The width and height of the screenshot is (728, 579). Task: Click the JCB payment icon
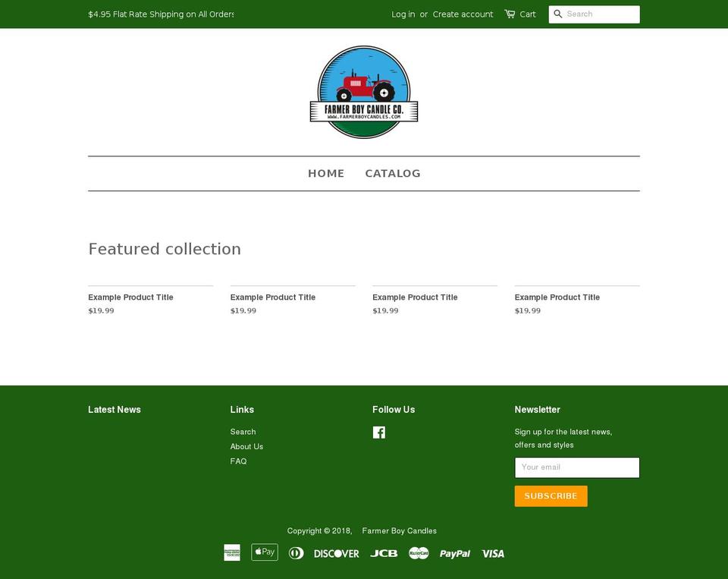pyautogui.click(x=384, y=553)
